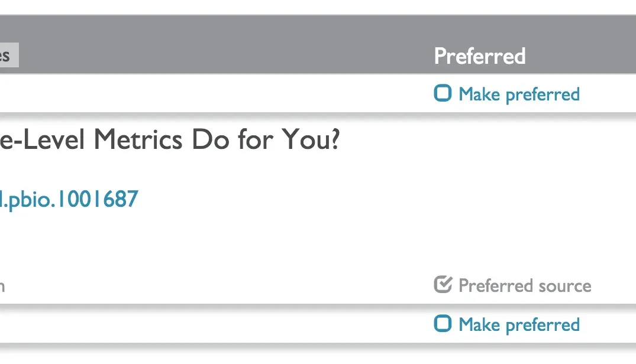Select the partially visible 'es' tab label
This screenshot has width=636, height=364.
[x=8, y=56]
